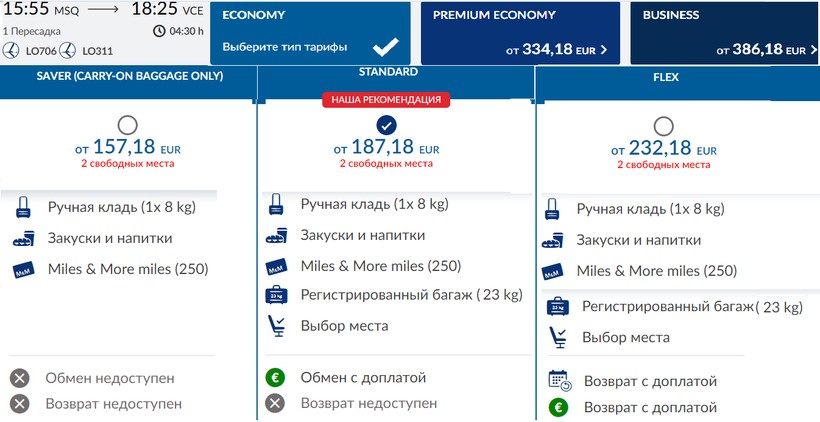Click Miles & More icon in Flex column
The image size is (820, 422).
(552, 272)
